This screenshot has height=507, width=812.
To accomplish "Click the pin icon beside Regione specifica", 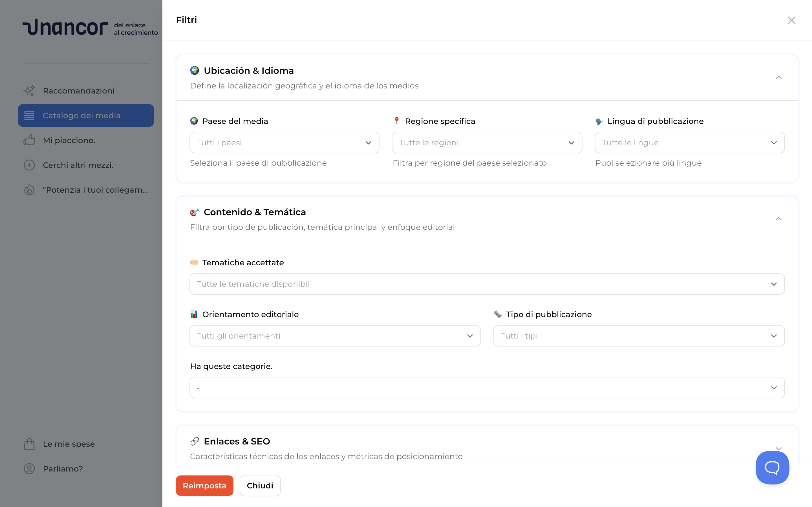I will pyautogui.click(x=397, y=121).
